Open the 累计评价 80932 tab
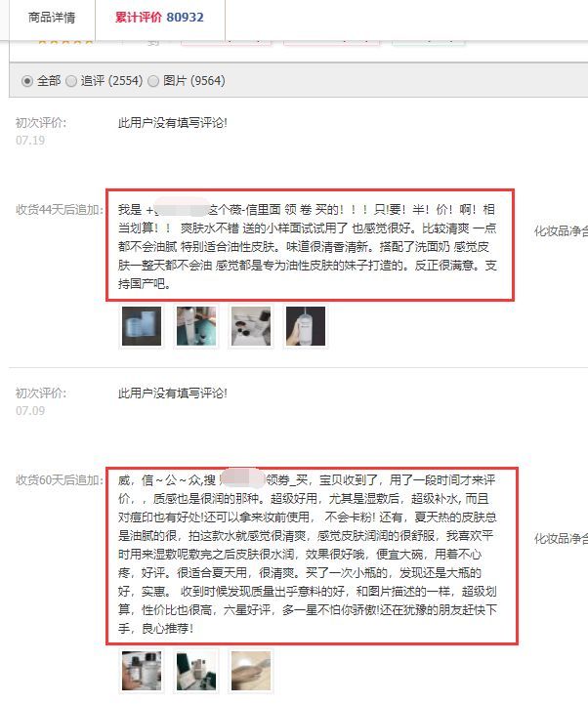588x704 pixels. (159, 18)
